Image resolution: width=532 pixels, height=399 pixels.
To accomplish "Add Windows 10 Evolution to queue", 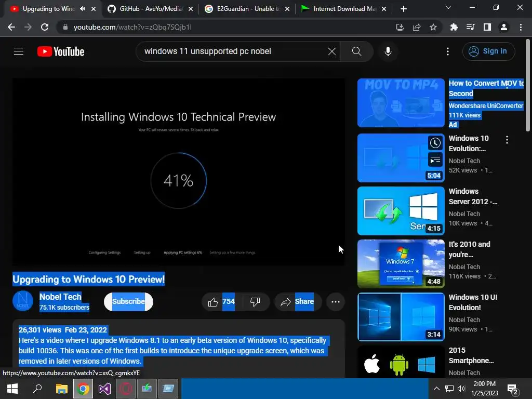I will [435, 160].
